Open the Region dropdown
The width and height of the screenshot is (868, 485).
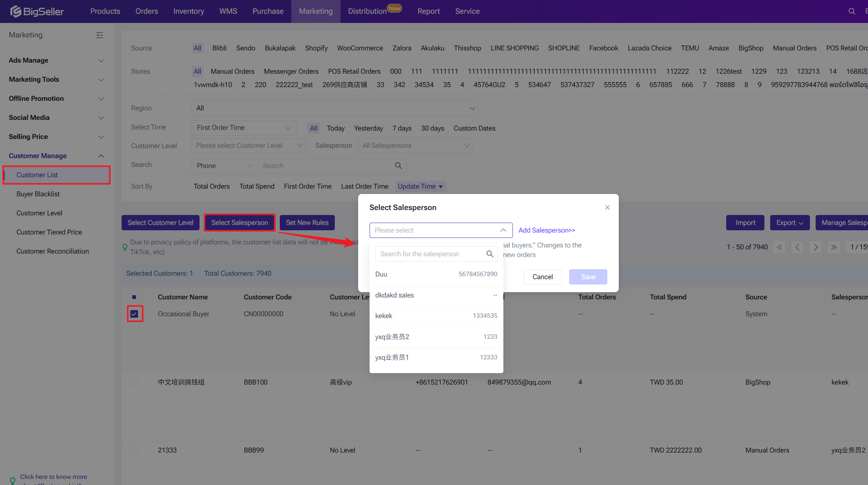(x=334, y=108)
